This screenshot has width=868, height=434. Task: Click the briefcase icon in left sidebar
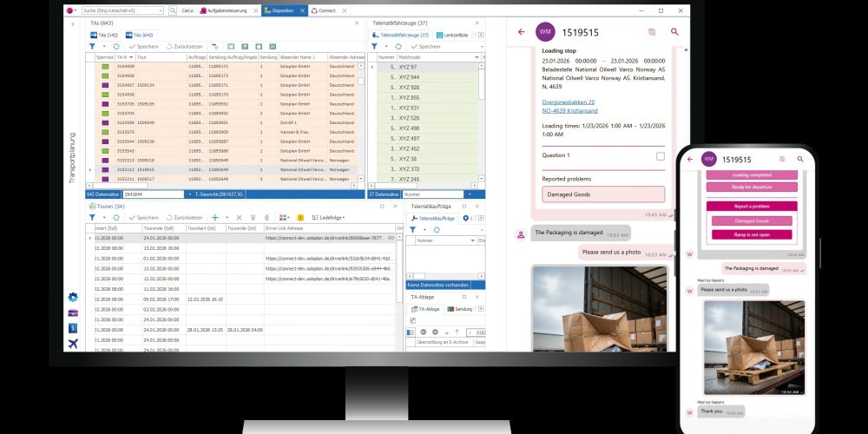pos(74,312)
